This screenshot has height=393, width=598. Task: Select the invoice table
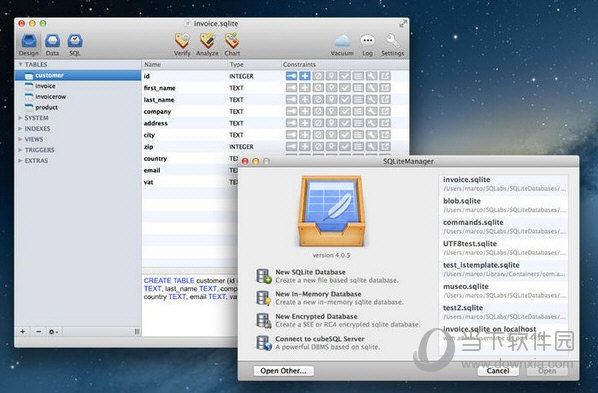click(x=78, y=86)
